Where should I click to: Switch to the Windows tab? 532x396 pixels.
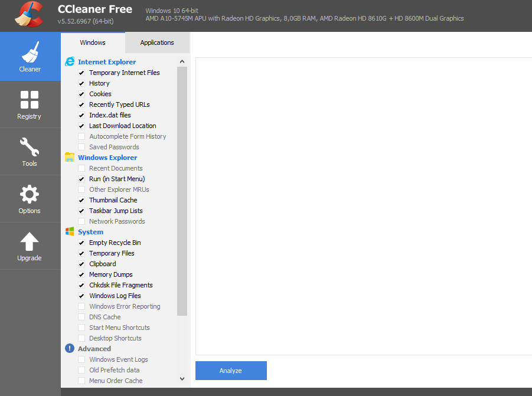point(93,42)
